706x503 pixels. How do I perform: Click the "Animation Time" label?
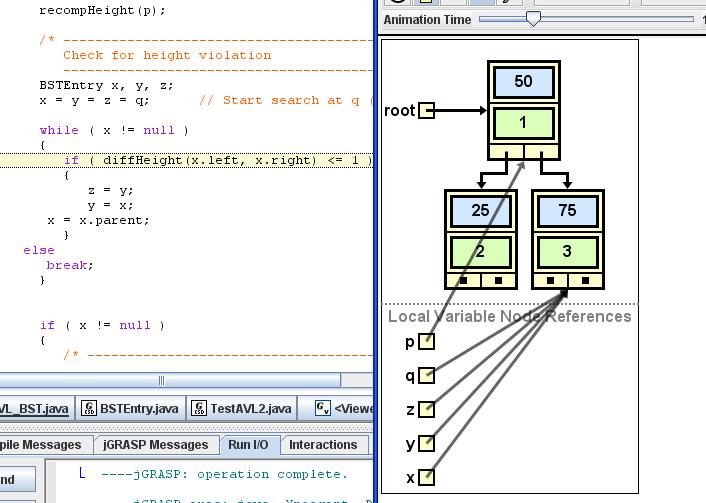coord(427,20)
